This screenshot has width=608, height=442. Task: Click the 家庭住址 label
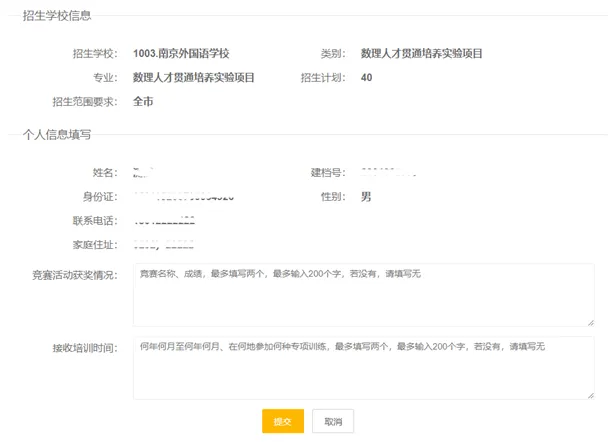(95, 245)
